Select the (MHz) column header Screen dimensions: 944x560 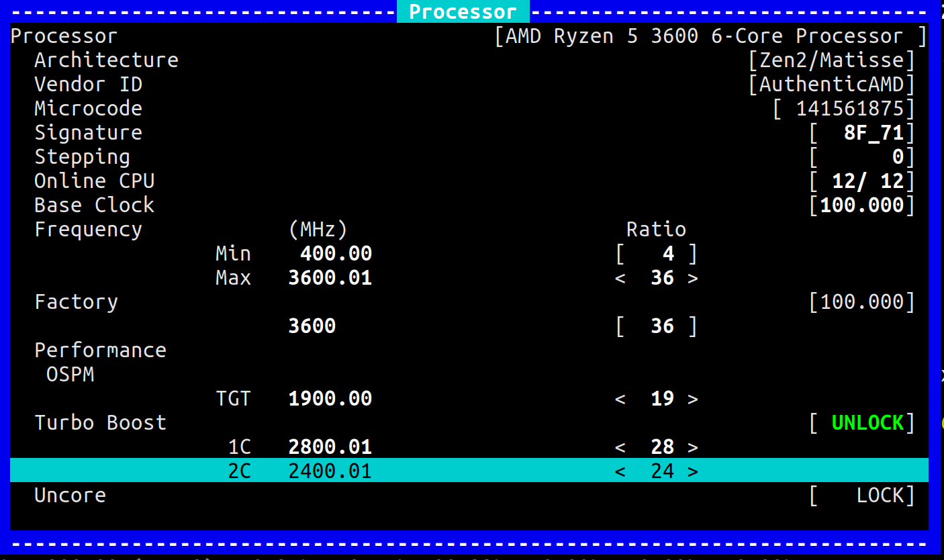pos(318,230)
